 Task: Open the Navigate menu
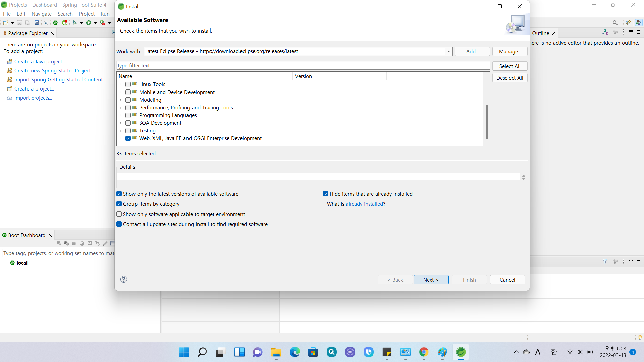tap(41, 14)
